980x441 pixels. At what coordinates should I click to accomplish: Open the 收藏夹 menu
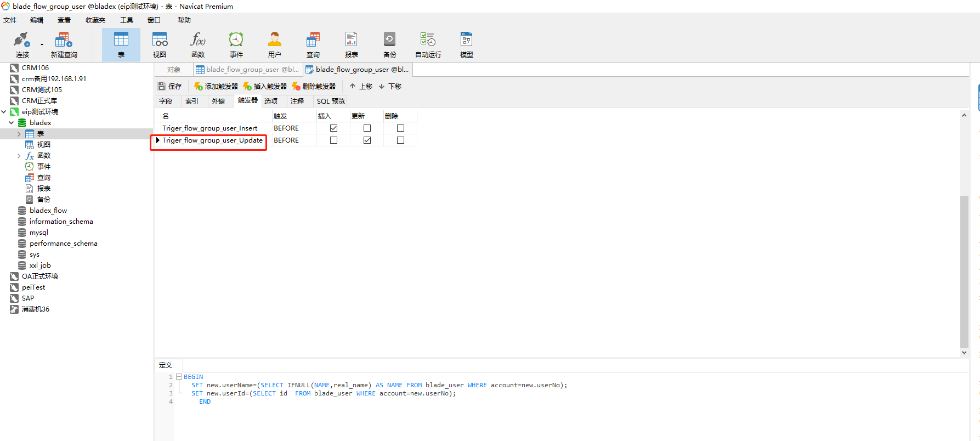click(x=95, y=20)
